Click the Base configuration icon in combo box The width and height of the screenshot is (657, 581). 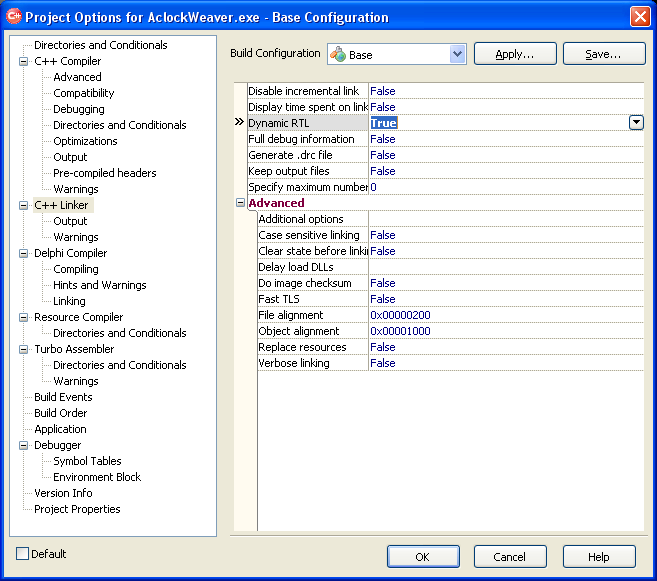click(338, 54)
